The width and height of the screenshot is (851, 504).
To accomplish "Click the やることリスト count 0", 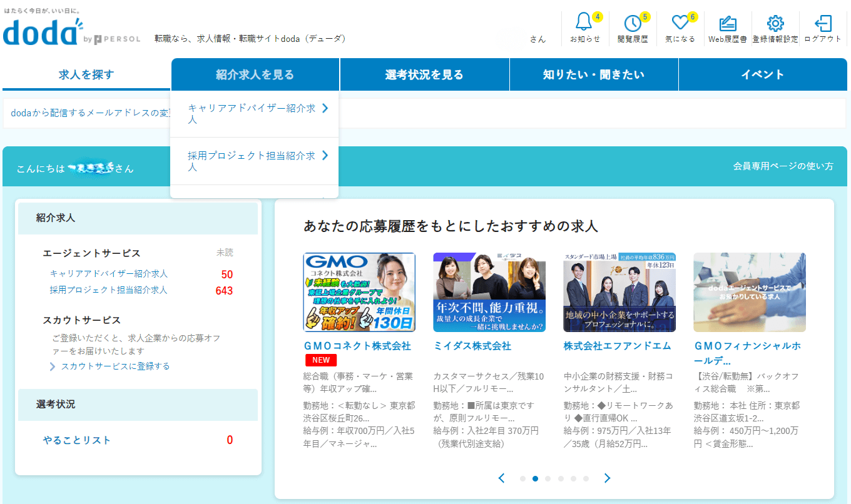I will click(x=230, y=440).
